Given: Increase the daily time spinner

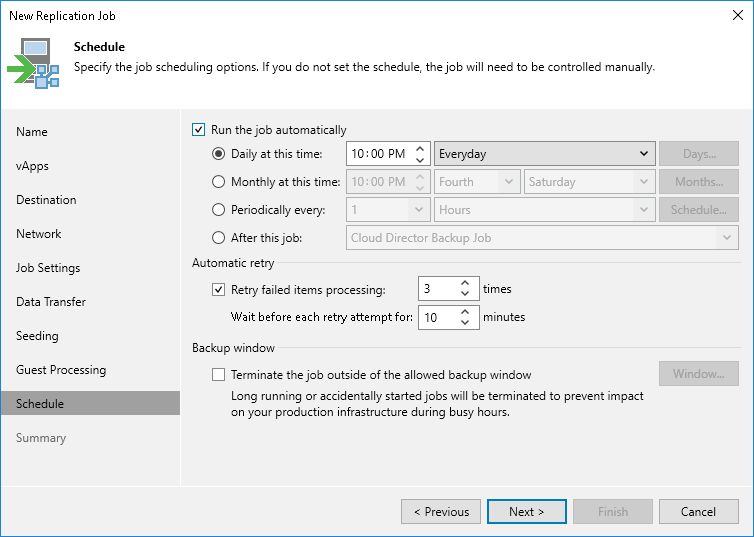Looking at the screenshot, I should tap(420, 149).
